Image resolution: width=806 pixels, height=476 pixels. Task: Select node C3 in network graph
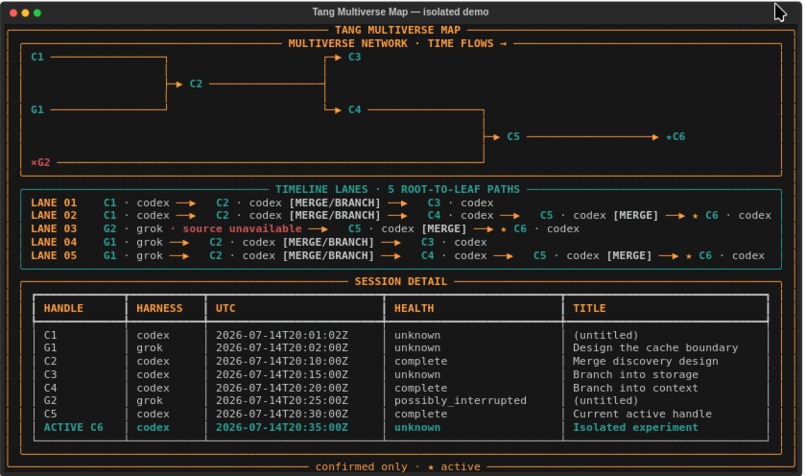coord(355,57)
